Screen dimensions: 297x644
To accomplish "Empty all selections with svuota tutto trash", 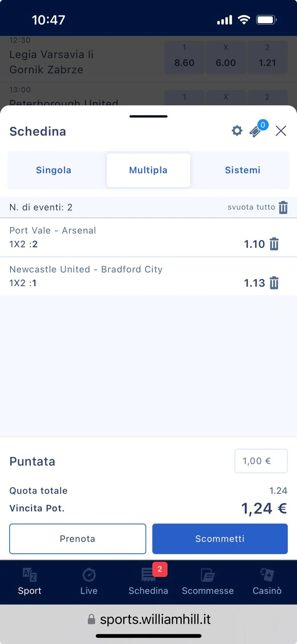I will click(x=283, y=207).
